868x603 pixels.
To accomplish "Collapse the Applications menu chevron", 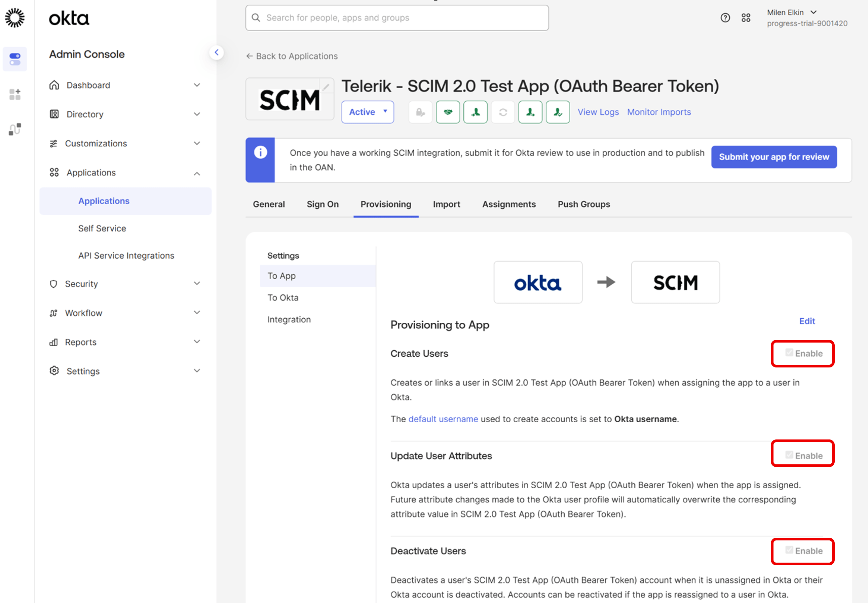I will (x=197, y=173).
